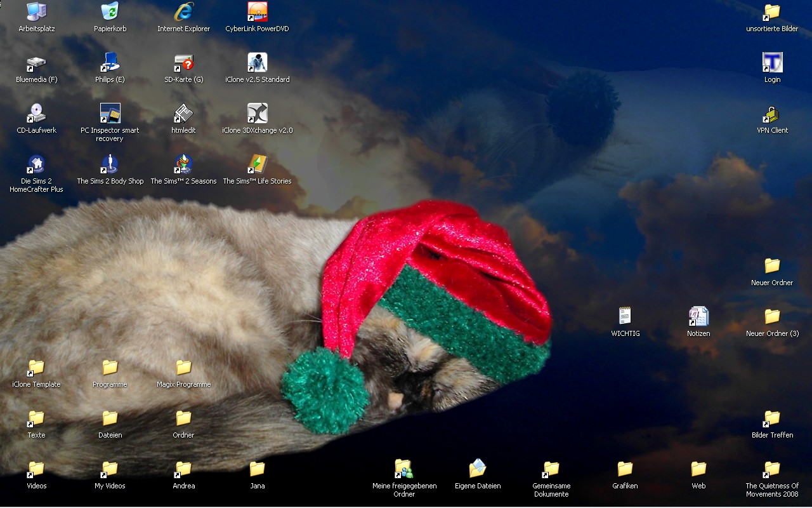Select The Sims Life Stories icon
The height and width of the screenshot is (508, 812).
pos(257,164)
